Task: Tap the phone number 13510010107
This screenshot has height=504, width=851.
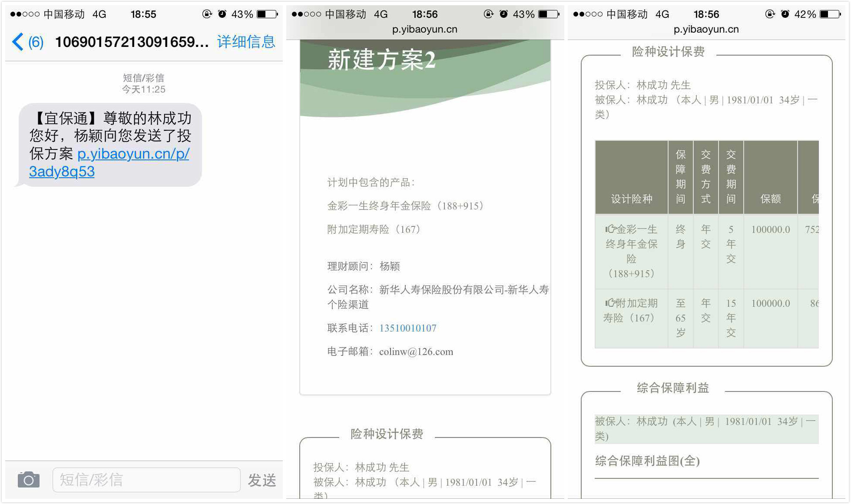Action: [x=407, y=328]
